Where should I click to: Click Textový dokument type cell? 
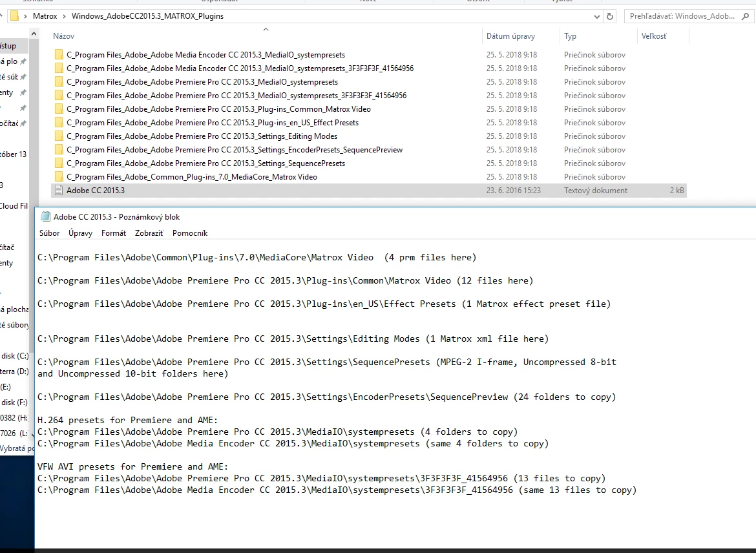point(596,190)
